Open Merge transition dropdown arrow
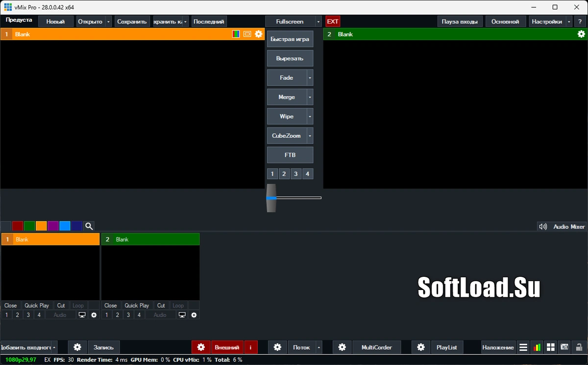This screenshot has height=365, width=588. pos(310,97)
